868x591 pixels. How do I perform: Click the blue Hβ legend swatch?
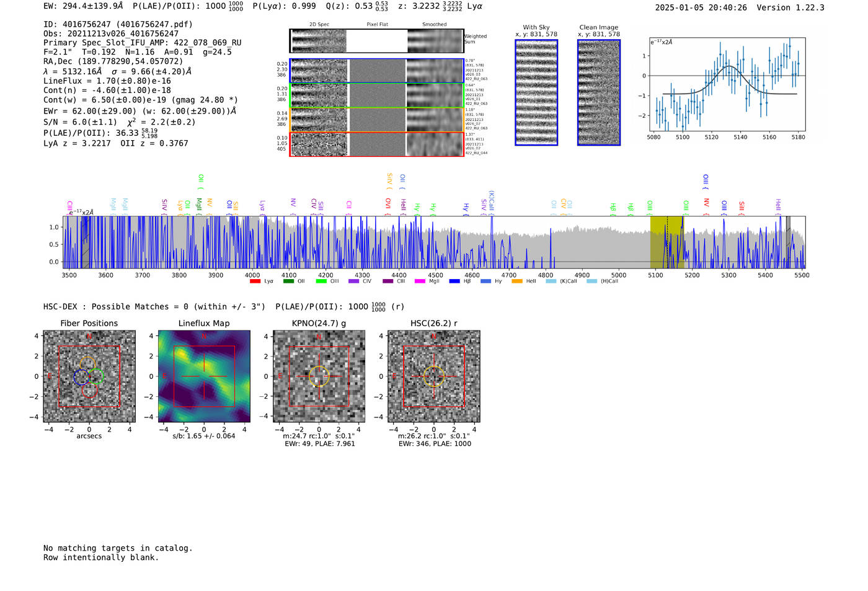pos(454,282)
